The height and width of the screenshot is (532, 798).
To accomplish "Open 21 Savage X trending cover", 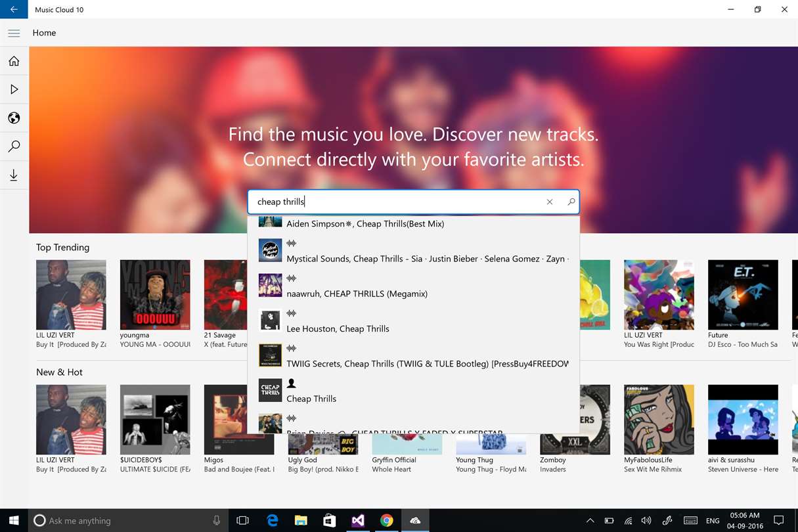I will tap(225, 295).
